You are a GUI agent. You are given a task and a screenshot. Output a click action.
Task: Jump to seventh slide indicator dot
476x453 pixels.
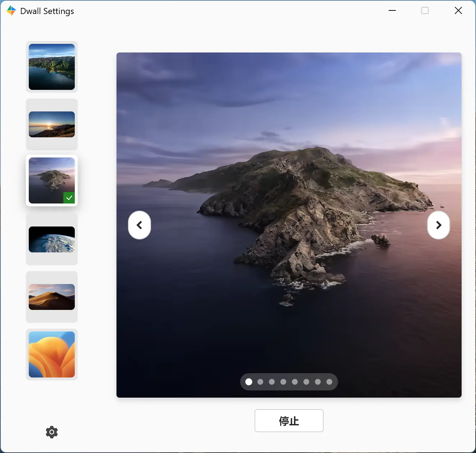coord(318,382)
